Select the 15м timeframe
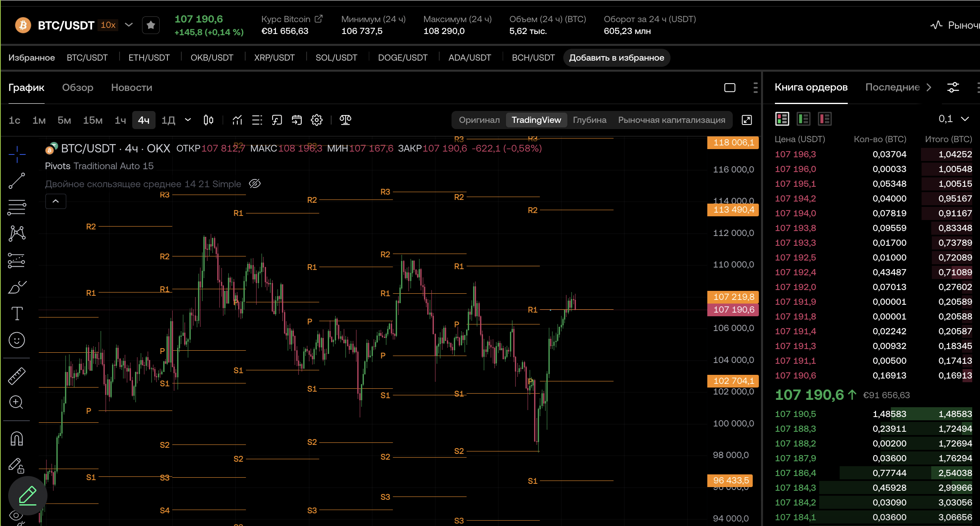980x526 pixels. [93, 120]
